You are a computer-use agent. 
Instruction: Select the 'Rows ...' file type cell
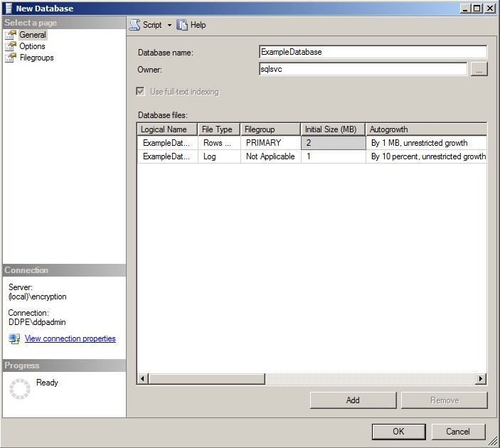pos(219,143)
